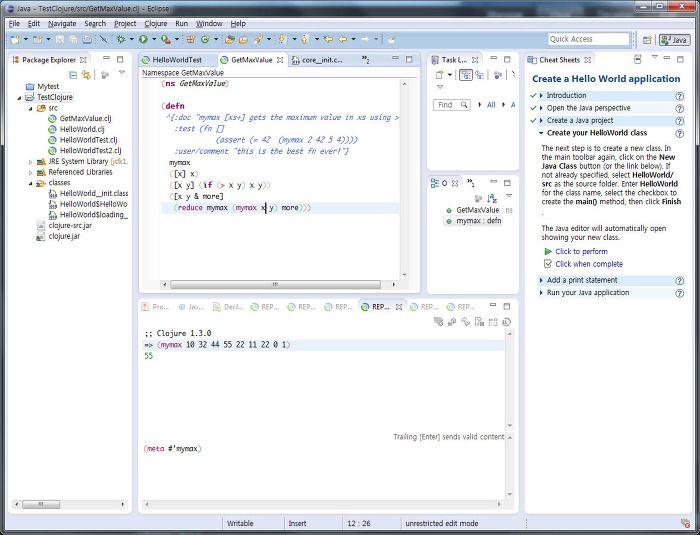Open the Clojure menu
This screenshot has height=535, width=700.
[155, 24]
